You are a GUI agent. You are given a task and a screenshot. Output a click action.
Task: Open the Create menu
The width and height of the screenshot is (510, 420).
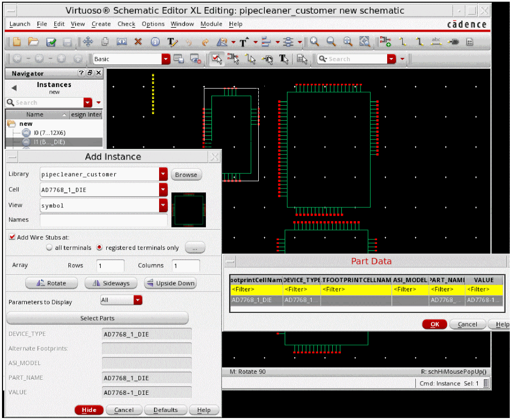click(101, 24)
